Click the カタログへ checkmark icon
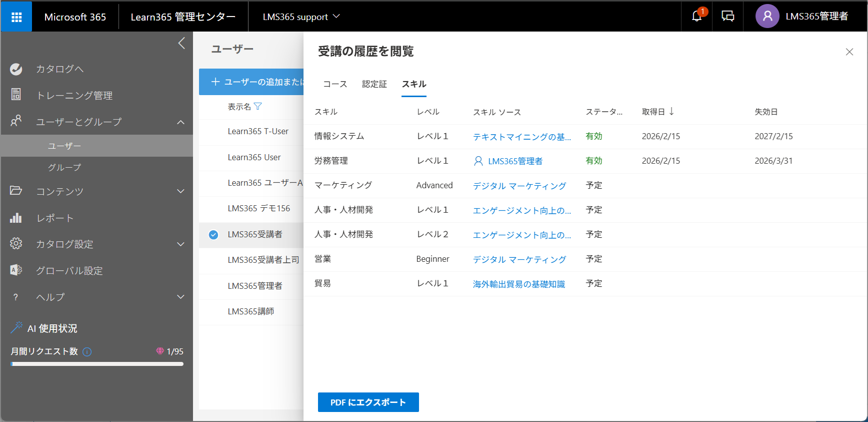The image size is (868, 422). click(x=16, y=69)
